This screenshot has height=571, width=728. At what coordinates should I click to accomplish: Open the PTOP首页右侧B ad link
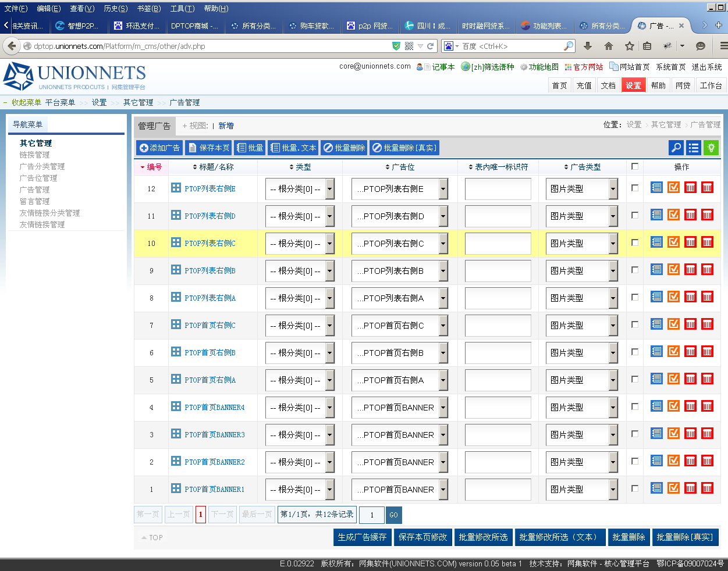click(210, 352)
